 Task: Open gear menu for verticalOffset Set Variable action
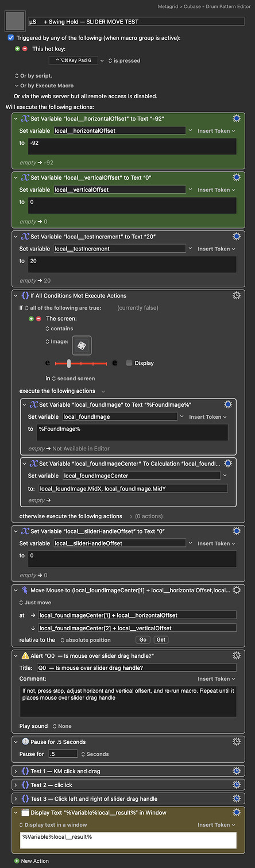pos(236,177)
